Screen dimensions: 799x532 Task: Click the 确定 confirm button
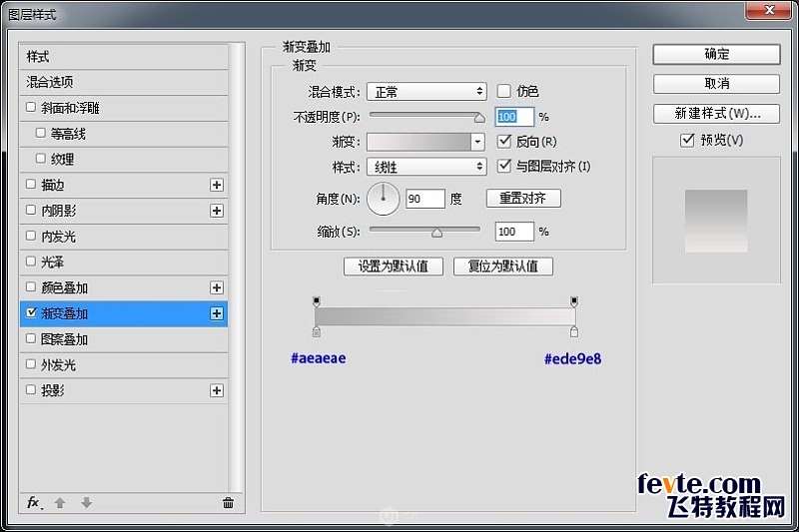point(716,54)
